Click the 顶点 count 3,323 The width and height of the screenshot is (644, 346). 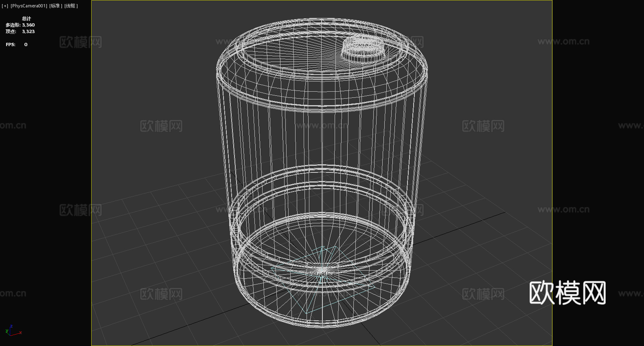point(28,31)
